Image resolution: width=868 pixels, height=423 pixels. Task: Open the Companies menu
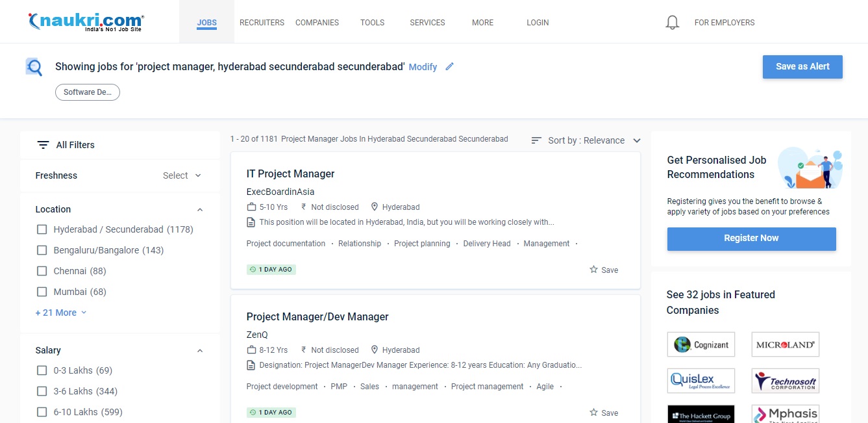tap(317, 23)
